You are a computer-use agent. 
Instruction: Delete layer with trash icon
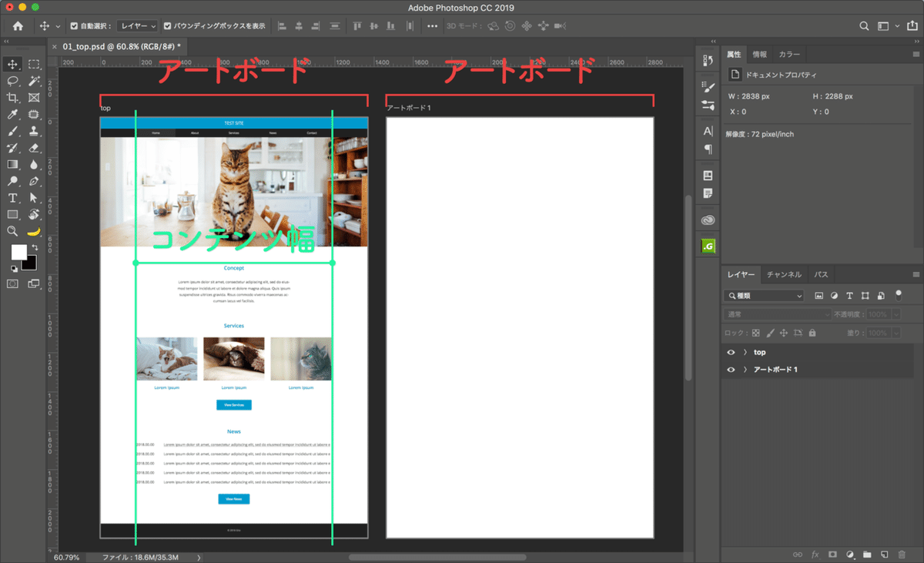[902, 554]
